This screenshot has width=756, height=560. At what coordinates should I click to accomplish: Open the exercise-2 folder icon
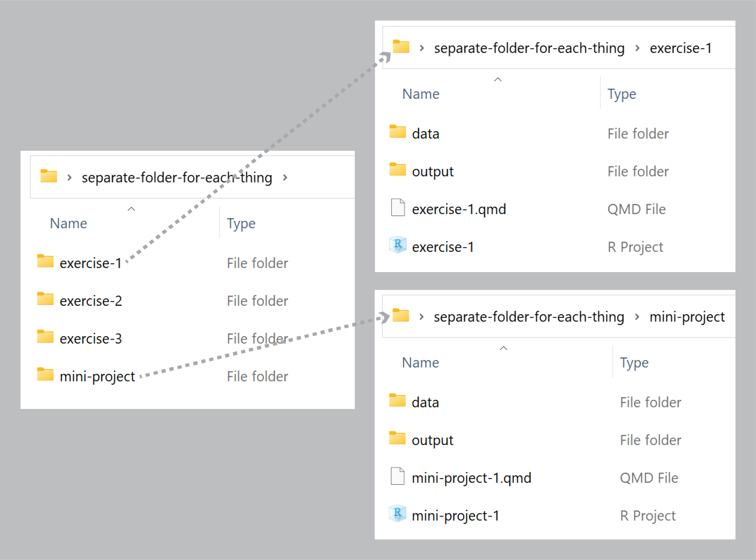[x=45, y=299]
